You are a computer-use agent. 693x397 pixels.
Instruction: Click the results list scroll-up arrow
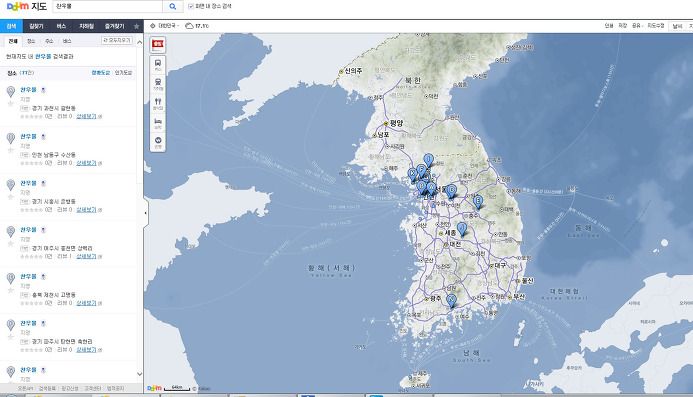point(140,42)
